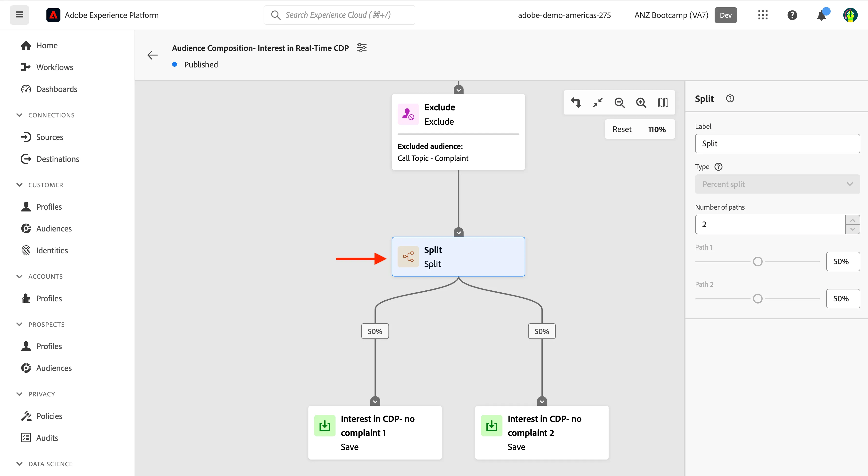Collapse the CUSTOMER section
The height and width of the screenshot is (476, 868).
[20, 185]
